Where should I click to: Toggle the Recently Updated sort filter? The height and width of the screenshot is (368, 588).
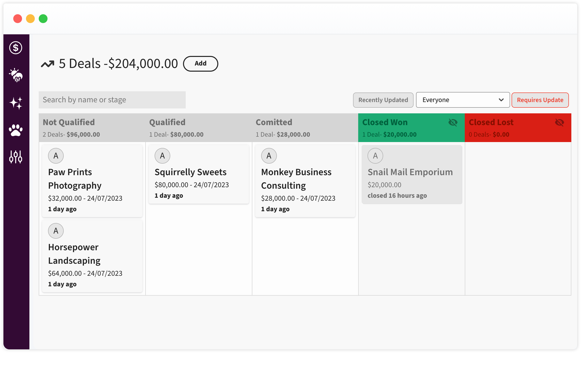point(383,100)
